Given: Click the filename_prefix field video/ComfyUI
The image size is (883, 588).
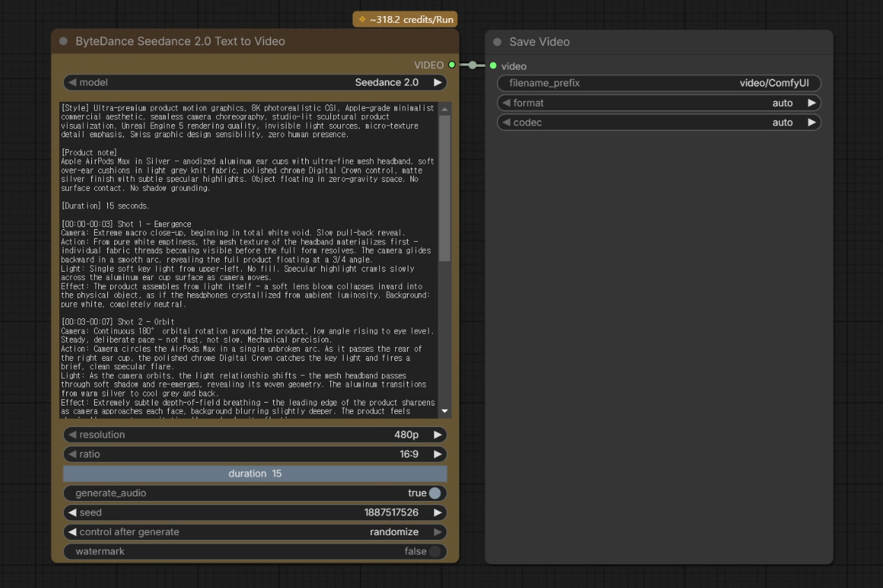Looking at the screenshot, I should 659,84.
